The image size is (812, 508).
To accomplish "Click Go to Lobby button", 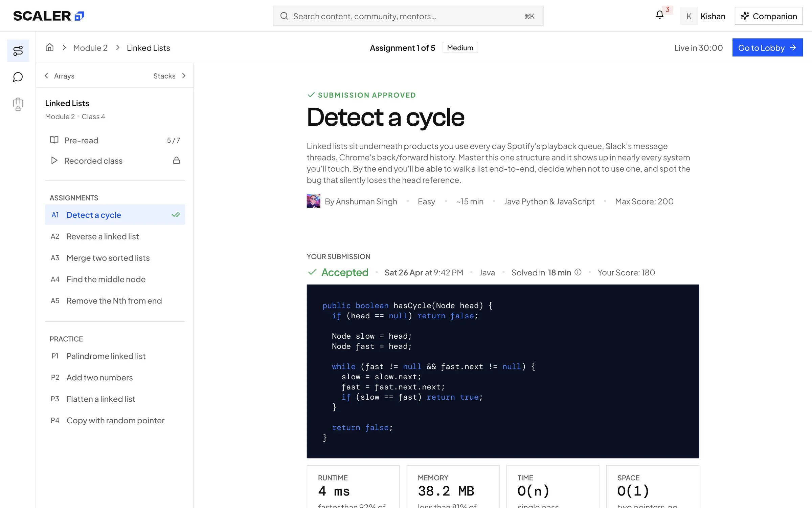I will [767, 47].
